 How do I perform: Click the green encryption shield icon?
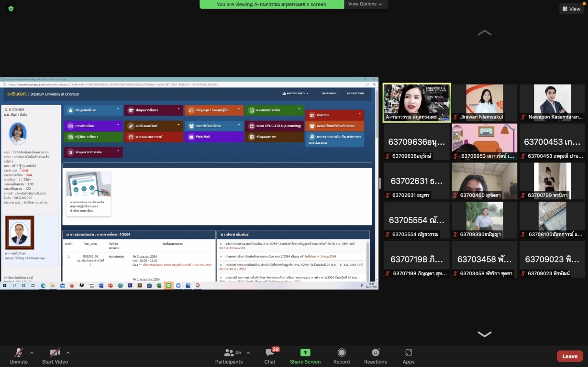point(11,9)
